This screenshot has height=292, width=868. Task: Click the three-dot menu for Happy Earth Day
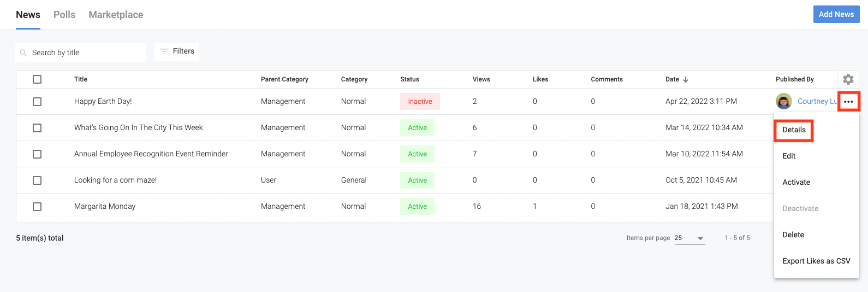(848, 102)
